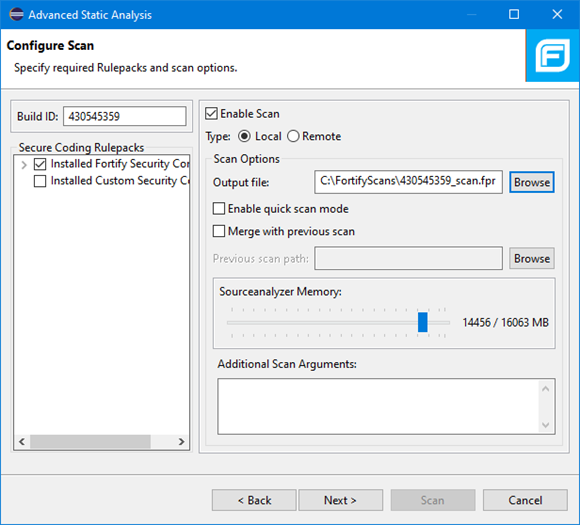The image size is (580, 525).
Task: Click Browse next to Output file
Action: click(532, 182)
